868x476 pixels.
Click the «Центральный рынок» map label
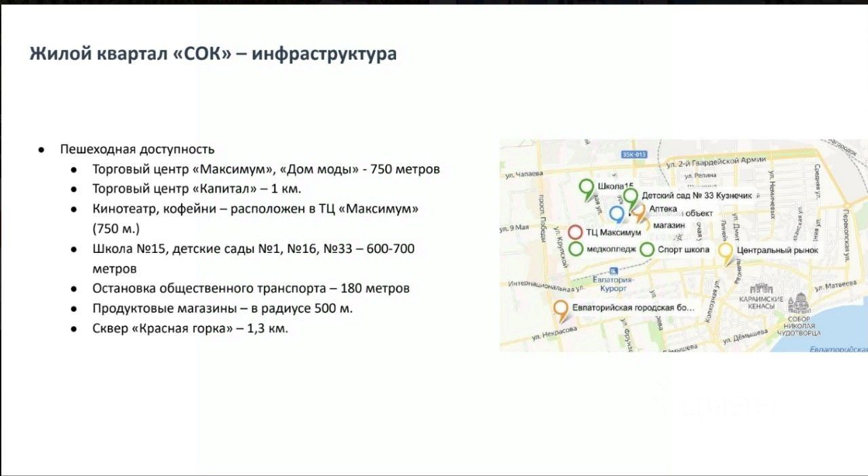[x=777, y=250]
